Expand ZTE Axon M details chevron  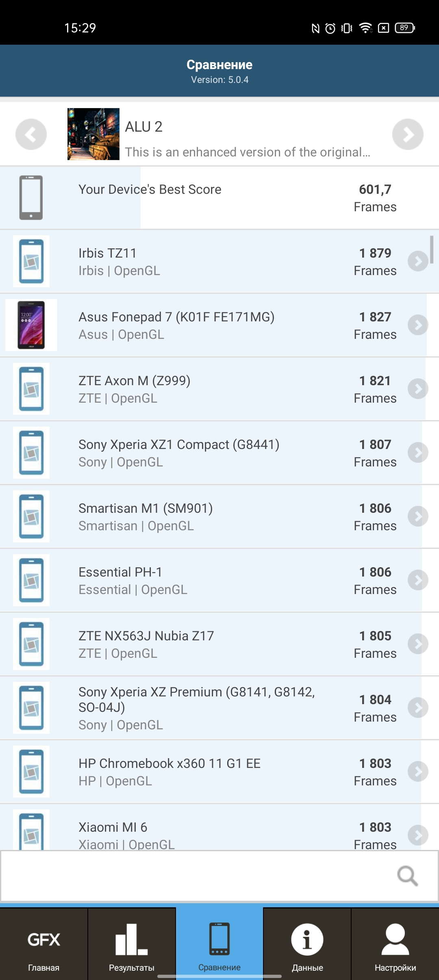click(418, 389)
